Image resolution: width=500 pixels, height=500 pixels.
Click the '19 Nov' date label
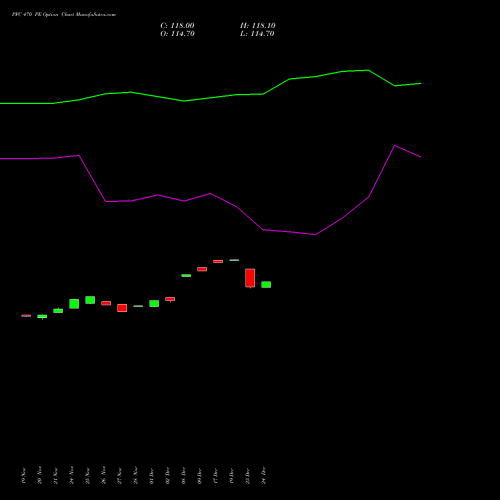point(24,475)
